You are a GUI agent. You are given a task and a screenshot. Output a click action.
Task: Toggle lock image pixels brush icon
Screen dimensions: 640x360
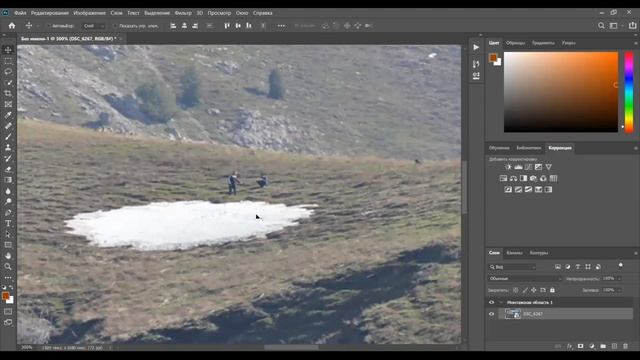coord(525,290)
